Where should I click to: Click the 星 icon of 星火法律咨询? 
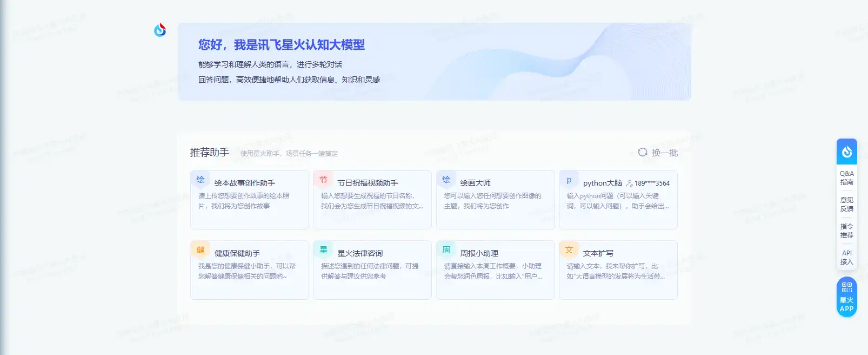coord(323,250)
